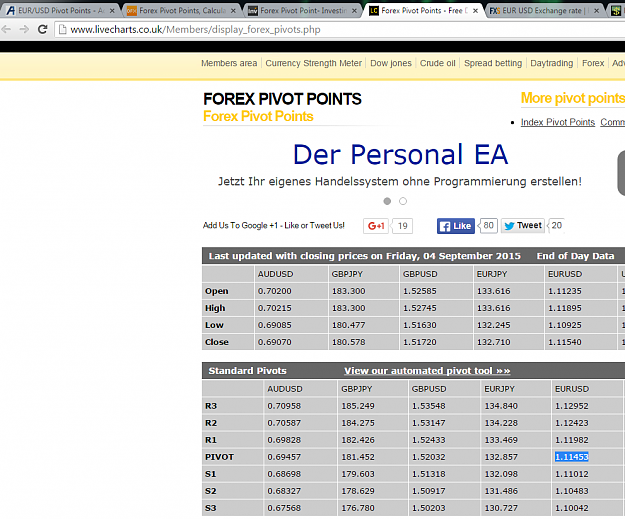Screen dimensions: 625x519
Task: Open Dow jones menu link
Action: (x=391, y=63)
